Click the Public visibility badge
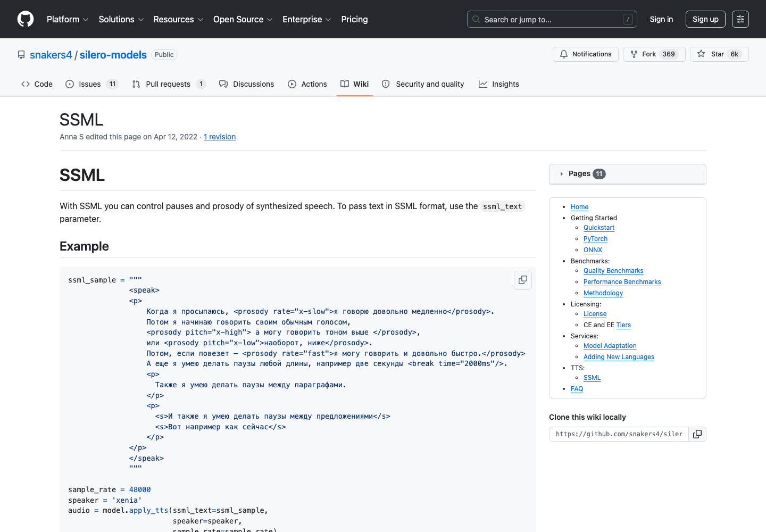This screenshot has height=532, width=766. [x=164, y=55]
